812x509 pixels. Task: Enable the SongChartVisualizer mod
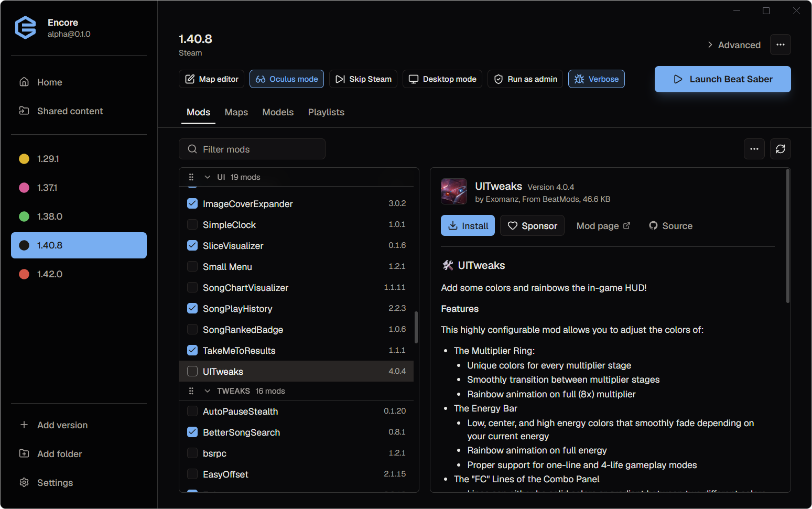192,287
